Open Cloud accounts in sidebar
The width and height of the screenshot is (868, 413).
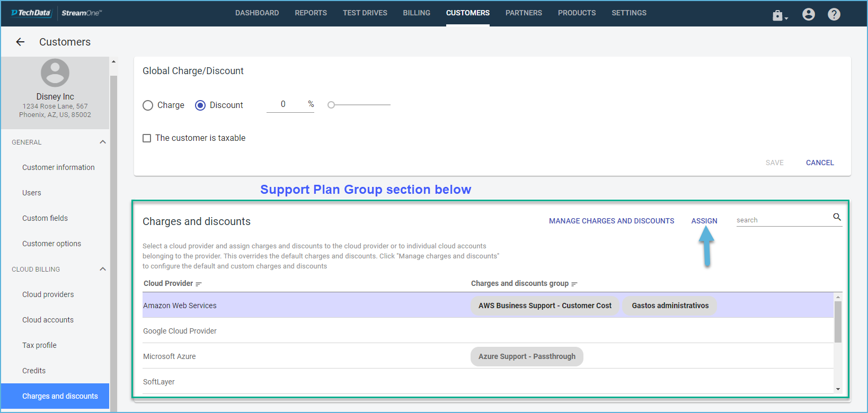click(48, 320)
